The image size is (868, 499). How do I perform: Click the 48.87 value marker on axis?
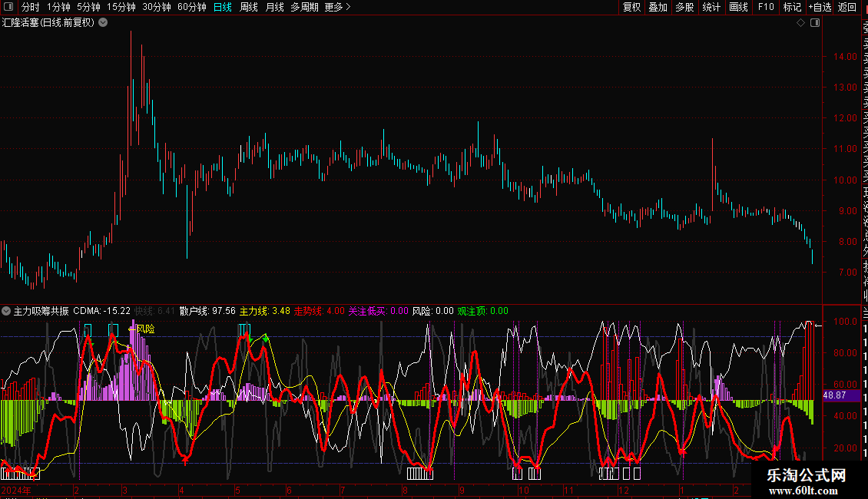point(835,395)
